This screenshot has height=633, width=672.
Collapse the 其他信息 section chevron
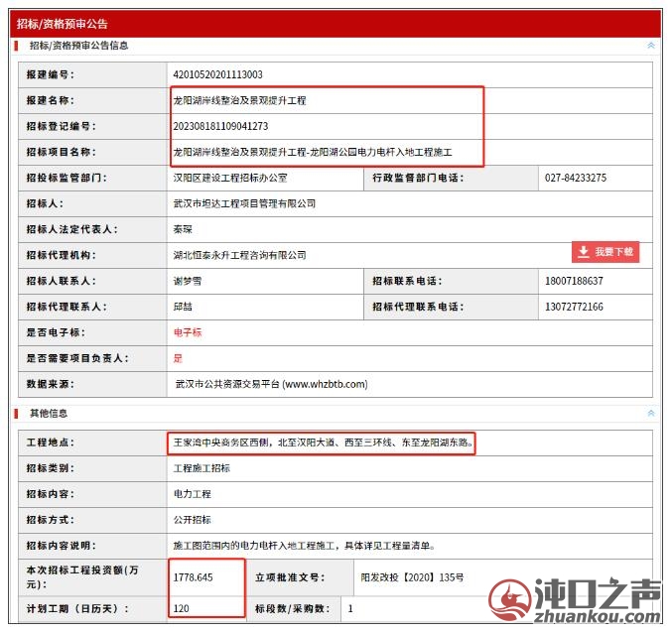point(651,413)
